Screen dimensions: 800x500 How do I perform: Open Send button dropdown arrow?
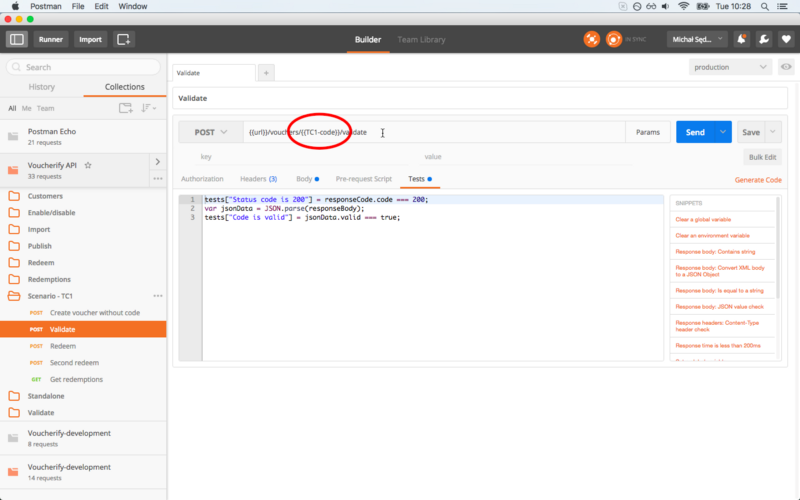pyautogui.click(x=722, y=132)
